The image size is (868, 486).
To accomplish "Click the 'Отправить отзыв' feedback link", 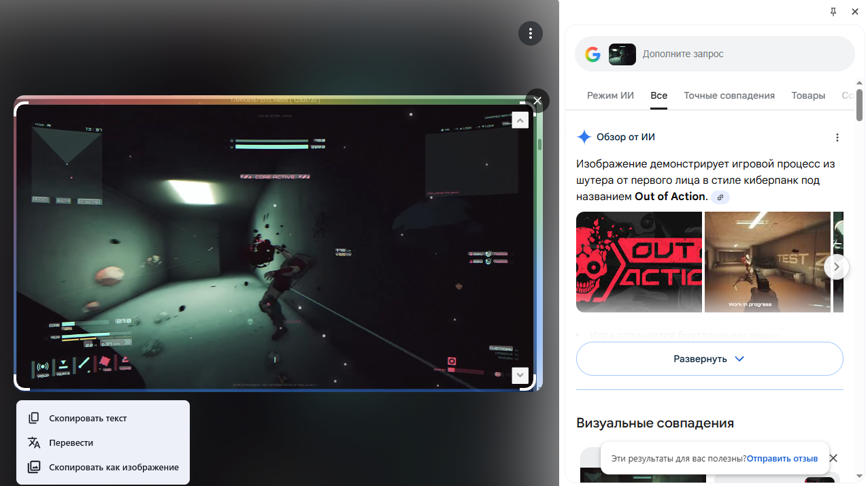I will pos(782,459).
